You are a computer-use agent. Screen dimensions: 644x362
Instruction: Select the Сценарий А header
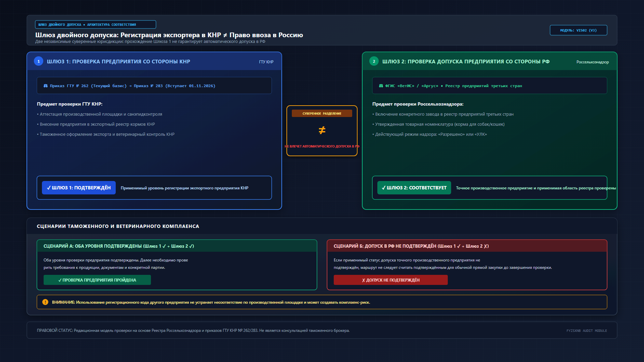click(x=177, y=246)
